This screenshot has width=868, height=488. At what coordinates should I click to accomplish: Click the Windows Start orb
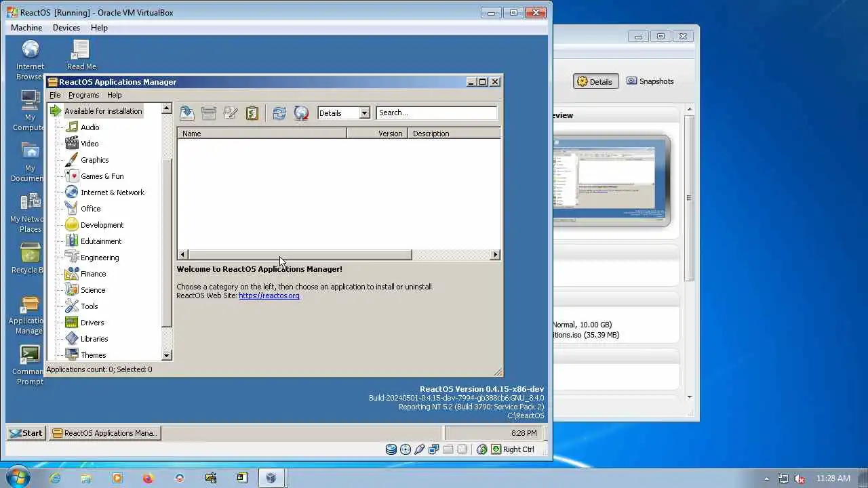[x=17, y=478]
